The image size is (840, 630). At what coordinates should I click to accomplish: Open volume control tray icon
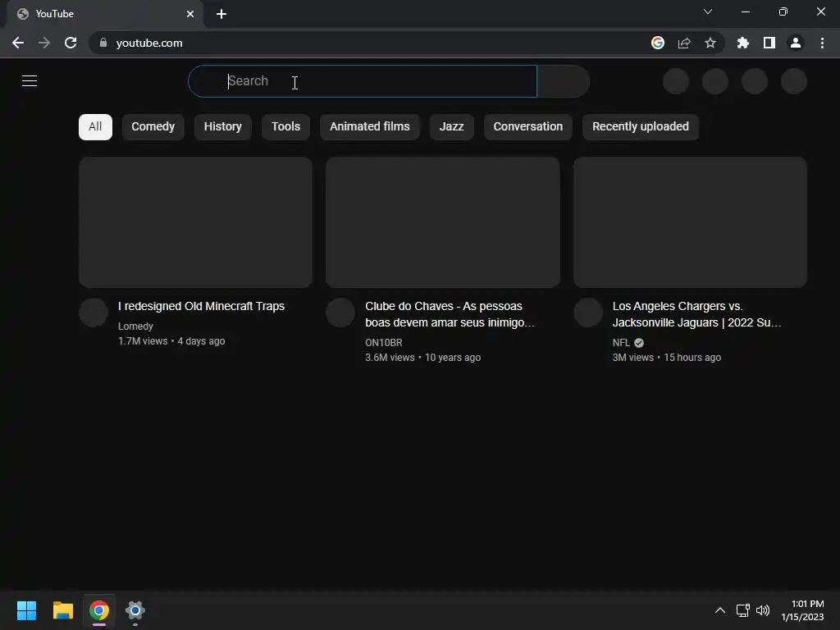tap(763, 610)
